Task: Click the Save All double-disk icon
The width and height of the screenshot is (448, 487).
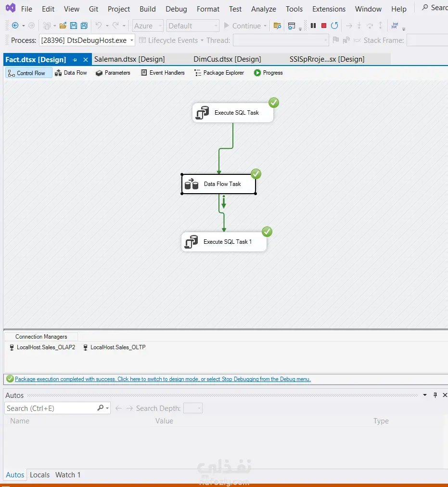Action: [x=84, y=26]
